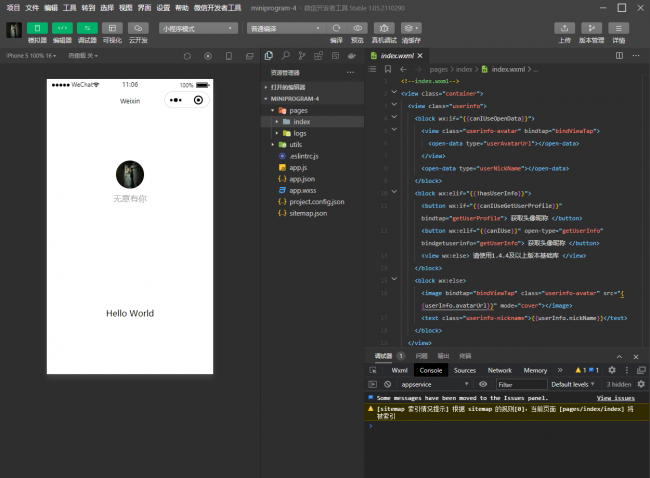Open the details icon
Viewport: 650px width, 478px height.
coord(618,28)
